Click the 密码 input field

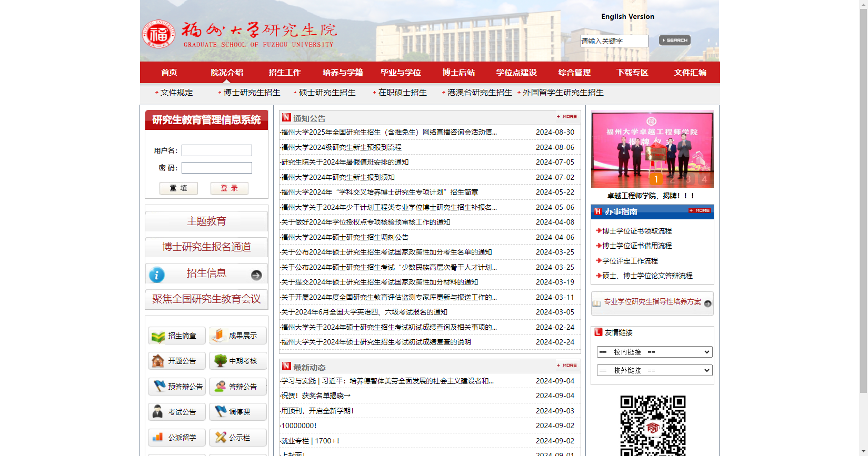(x=217, y=168)
